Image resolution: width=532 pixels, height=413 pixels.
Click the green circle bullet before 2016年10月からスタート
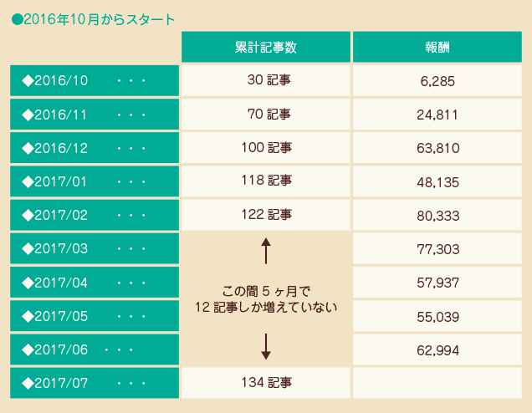coord(17,19)
